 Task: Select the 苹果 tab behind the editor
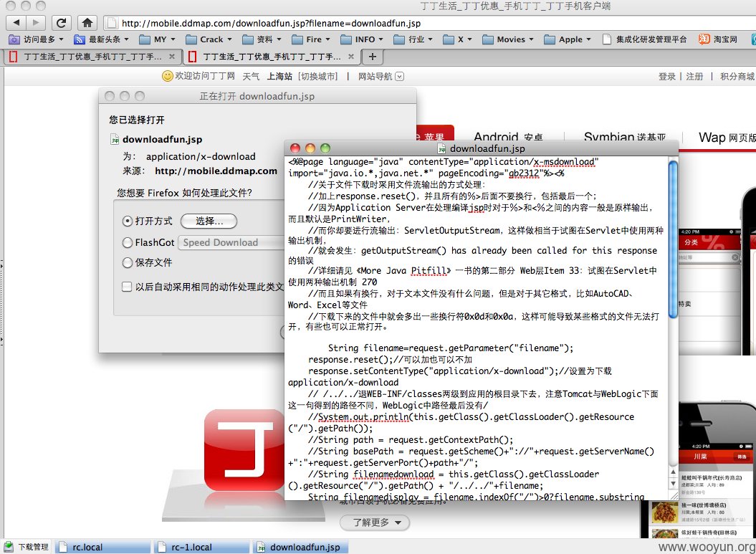click(x=434, y=133)
